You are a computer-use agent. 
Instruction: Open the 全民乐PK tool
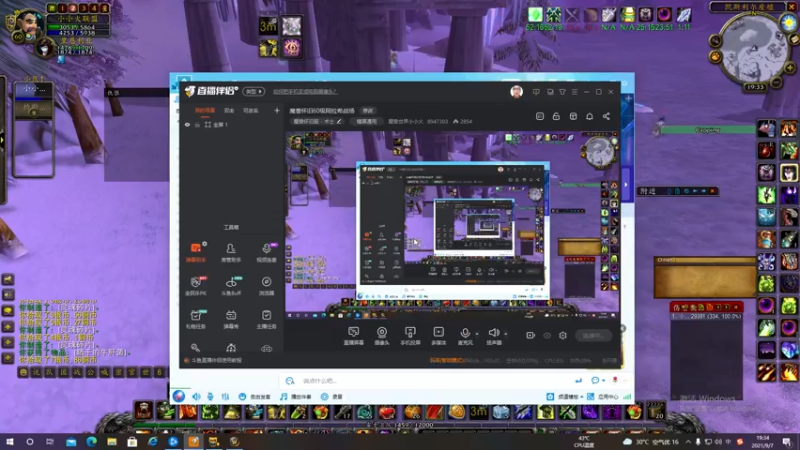[195, 286]
